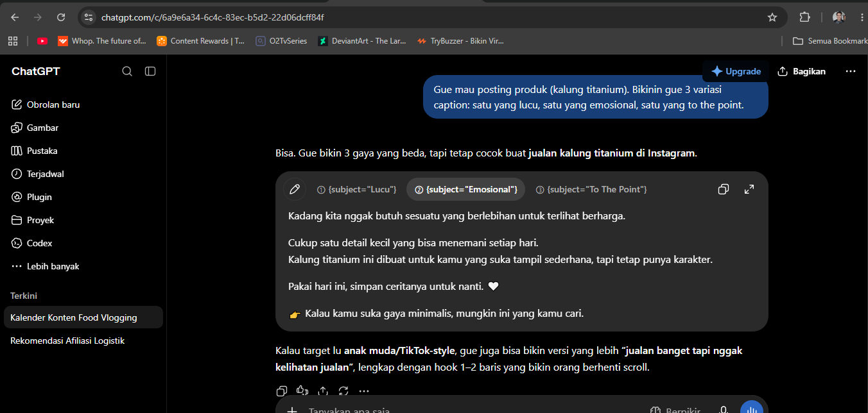The width and height of the screenshot is (868, 413).
Task: Open site information icon in address bar
Action: 89,17
